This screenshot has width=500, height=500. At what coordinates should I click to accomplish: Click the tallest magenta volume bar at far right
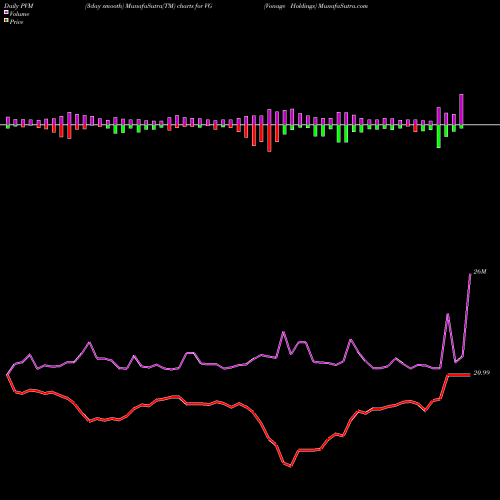tap(461, 110)
